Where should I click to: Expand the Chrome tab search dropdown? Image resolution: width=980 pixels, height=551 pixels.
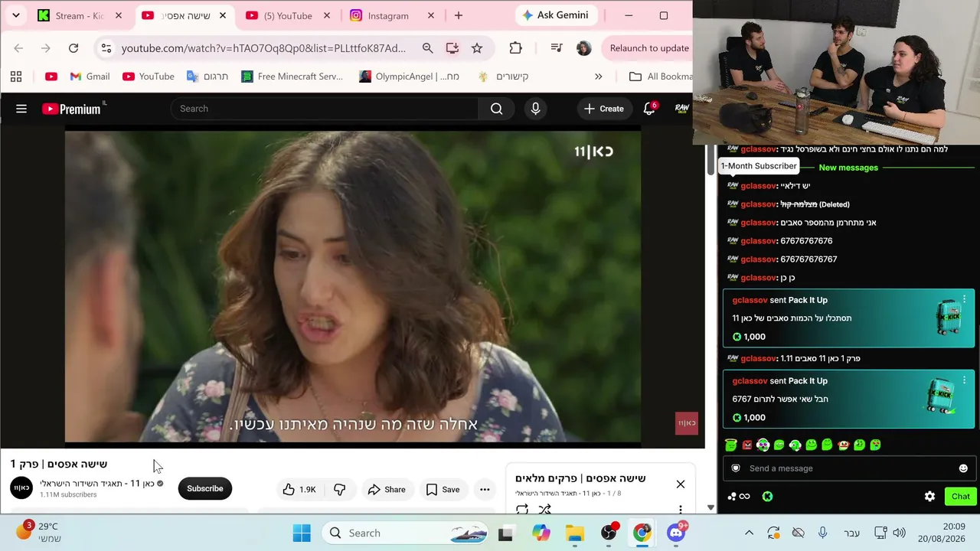pos(15,15)
